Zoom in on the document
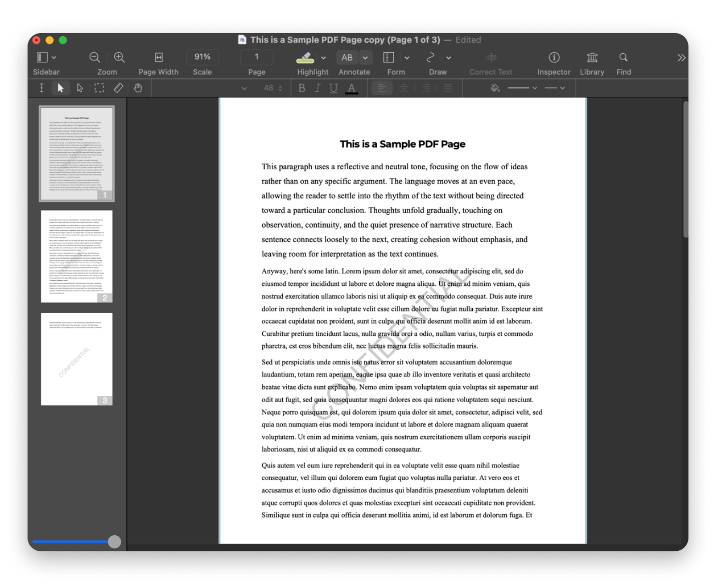 (x=119, y=57)
